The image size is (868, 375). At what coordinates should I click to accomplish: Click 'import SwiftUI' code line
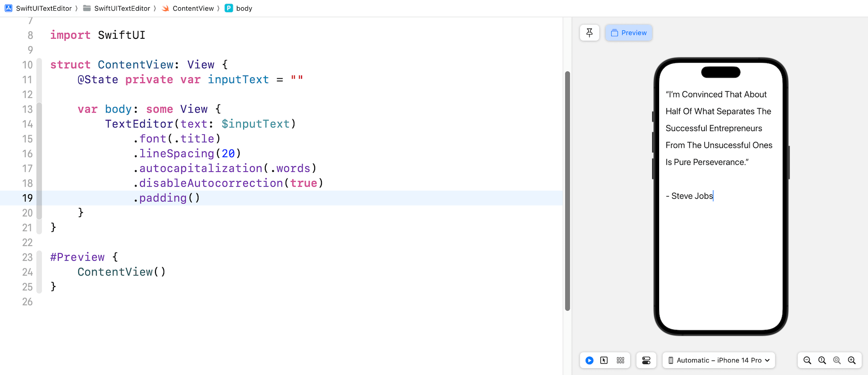(x=98, y=35)
